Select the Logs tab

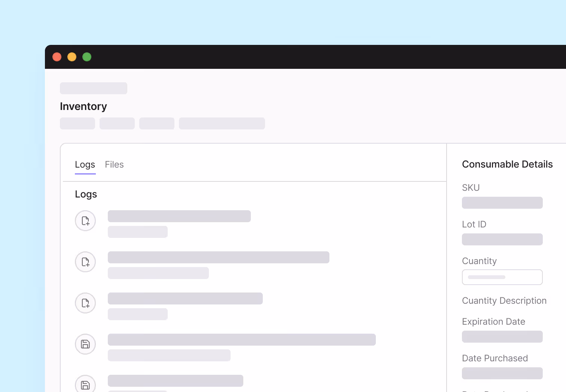point(85,165)
